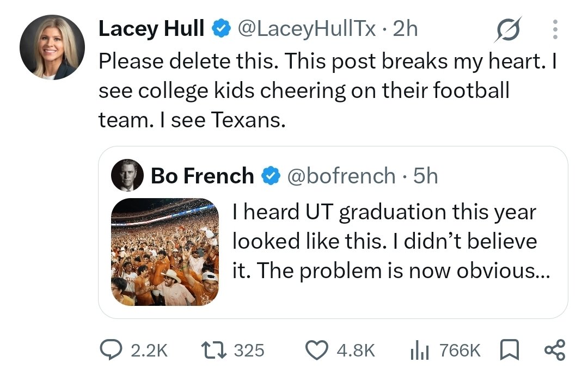This screenshot has width=588, height=375.
Task: Click the Grok slashed-circle icon
Action: pos(508,29)
